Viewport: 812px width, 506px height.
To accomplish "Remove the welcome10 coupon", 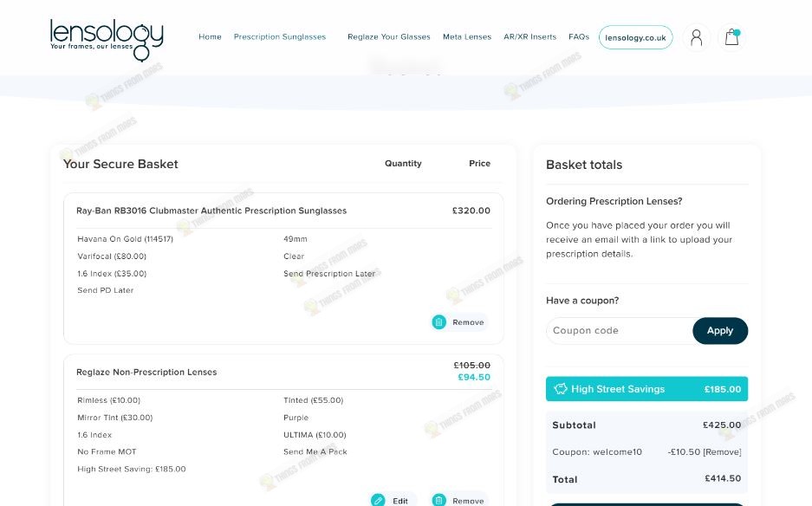I will [x=722, y=451].
